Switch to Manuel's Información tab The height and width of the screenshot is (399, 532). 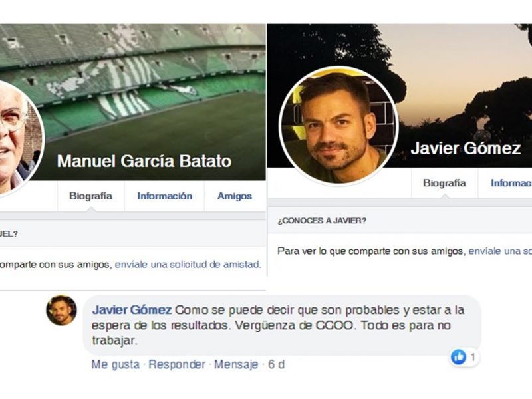click(x=164, y=196)
